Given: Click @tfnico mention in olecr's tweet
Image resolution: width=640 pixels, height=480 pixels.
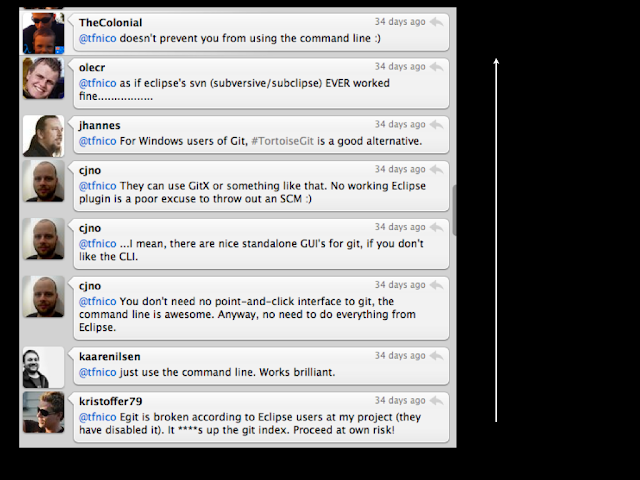Looking at the screenshot, I should 97,83.
